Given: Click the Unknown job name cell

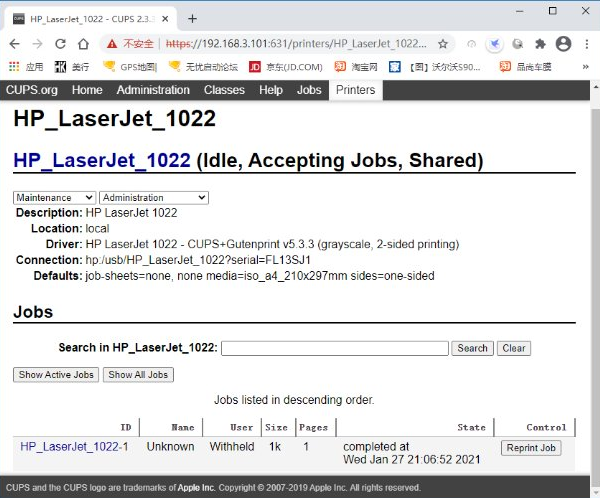Looking at the screenshot, I should [x=170, y=446].
